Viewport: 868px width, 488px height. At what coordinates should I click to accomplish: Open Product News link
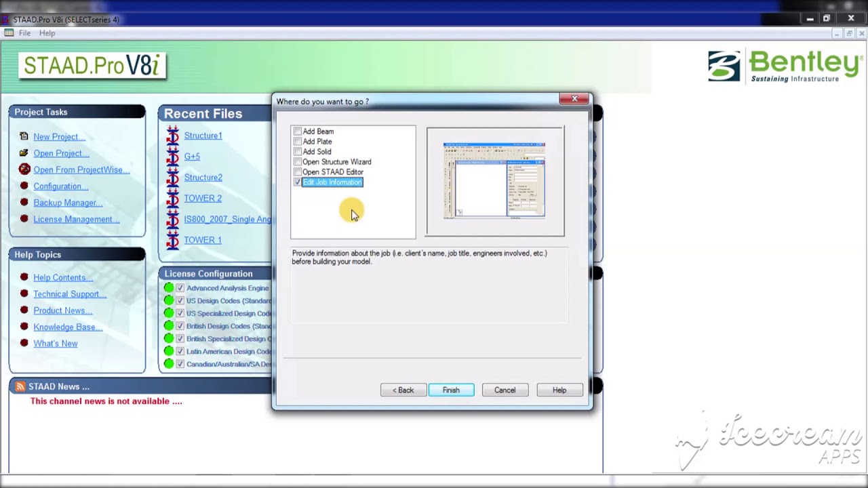[x=63, y=310]
